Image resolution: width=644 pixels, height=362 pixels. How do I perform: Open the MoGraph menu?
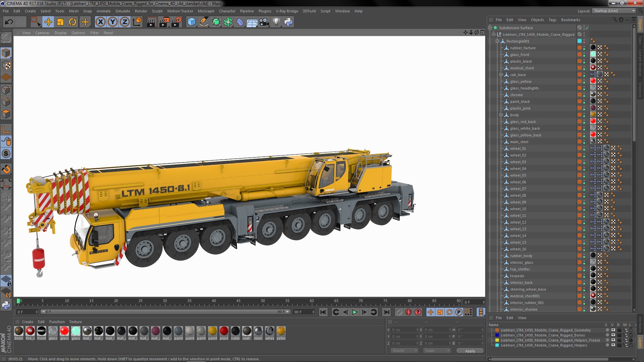pos(206,11)
